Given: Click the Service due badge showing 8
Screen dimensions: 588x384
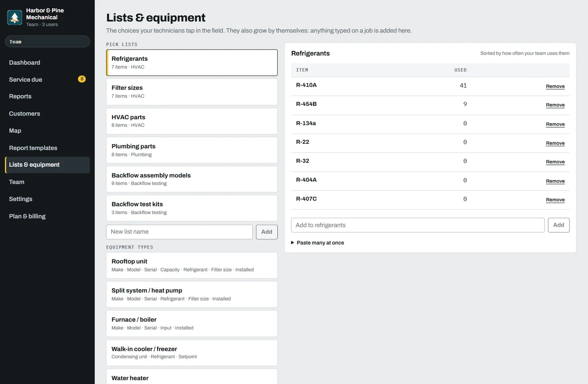Looking at the screenshot, I should [x=82, y=79].
